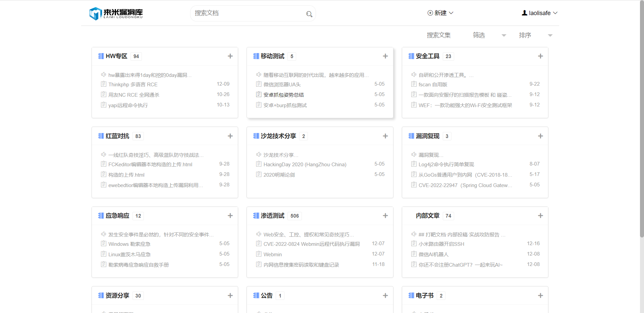Image resolution: width=644 pixels, height=313 pixels.
Task: Click the plus icon on HW专区 card
Action: click(230, 56)
